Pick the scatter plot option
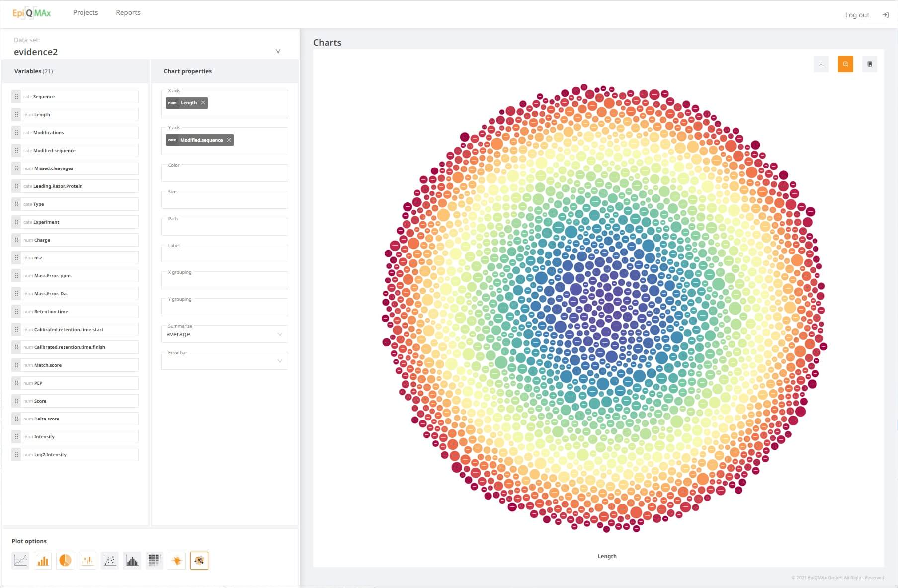 pos(110,561)
